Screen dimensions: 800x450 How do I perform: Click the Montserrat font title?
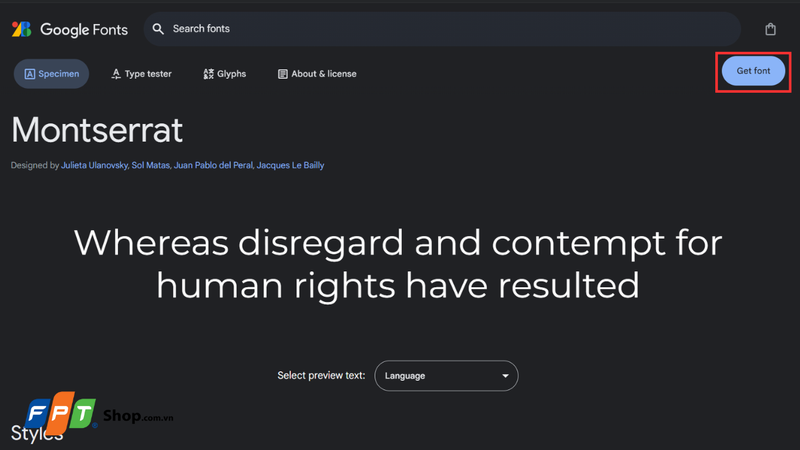click(97, 129)
